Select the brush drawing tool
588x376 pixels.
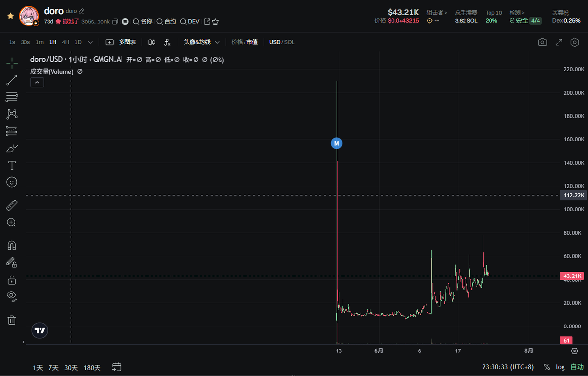pyautogui.click(x=12, y=148)
